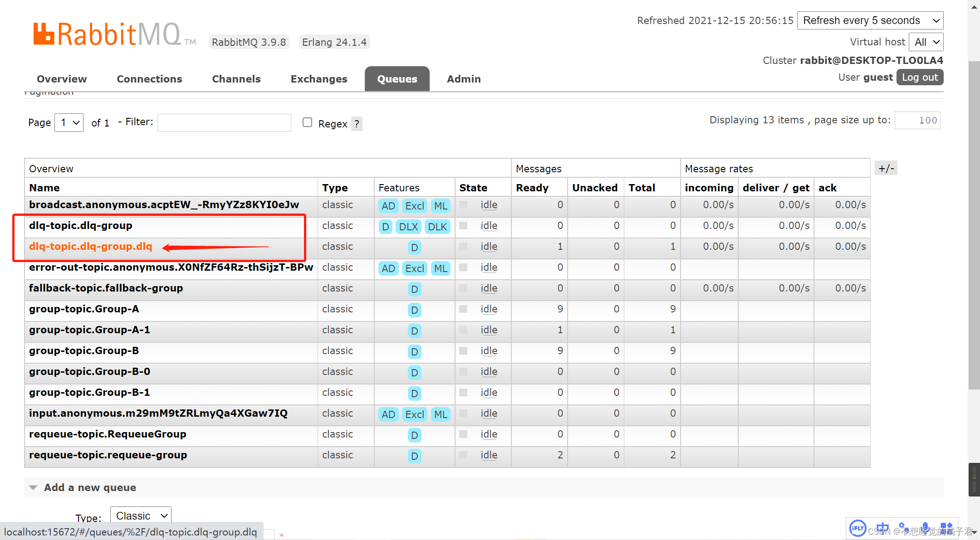Click the DLX badge on dlq-topic.dlq-group row
The height and width of the screenshot is (540, 980).
click(x=408, y=227)
